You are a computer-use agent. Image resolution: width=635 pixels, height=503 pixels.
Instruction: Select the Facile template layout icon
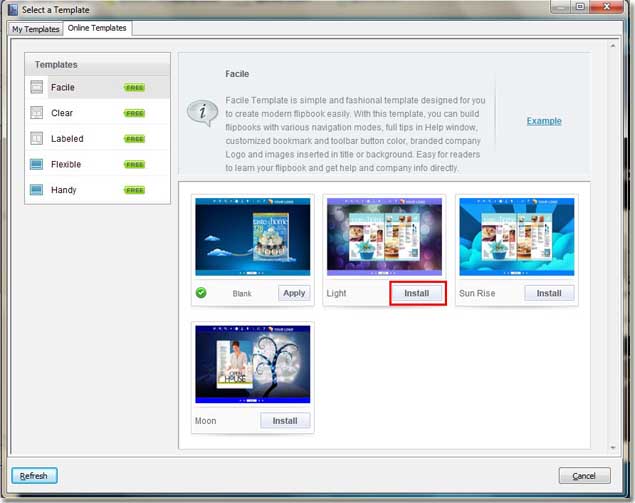(37, 88)
